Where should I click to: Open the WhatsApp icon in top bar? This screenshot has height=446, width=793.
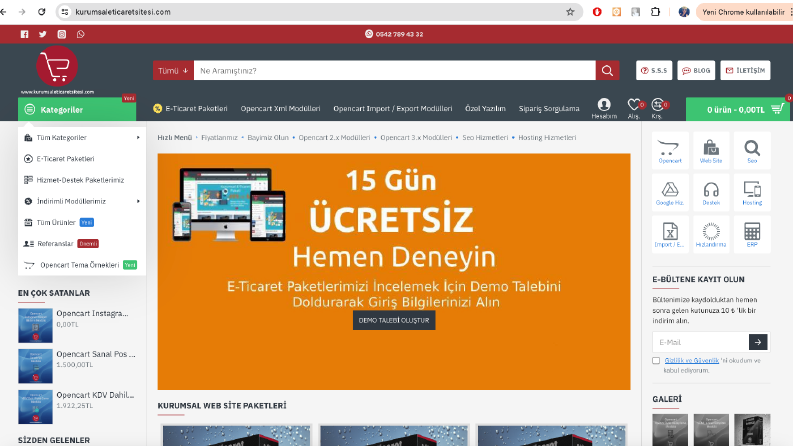[x=80, y=34]
